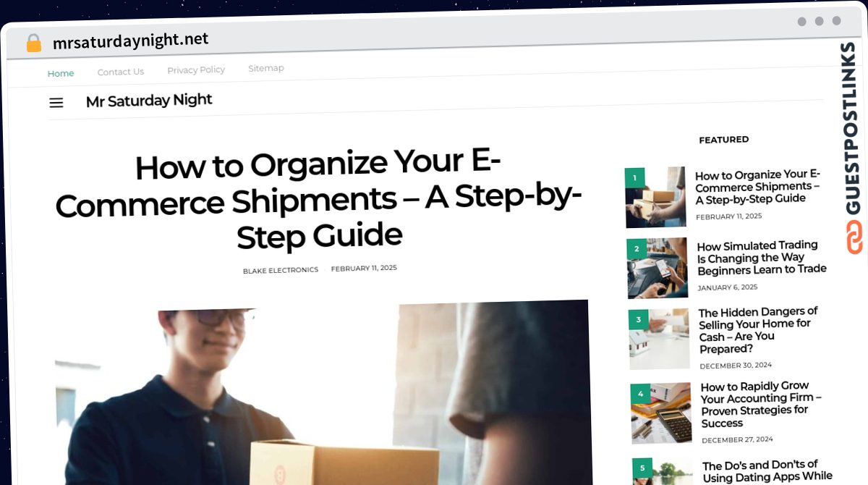
Task: Open the Simulated Trading featured thumbnail
Action: 658,268
